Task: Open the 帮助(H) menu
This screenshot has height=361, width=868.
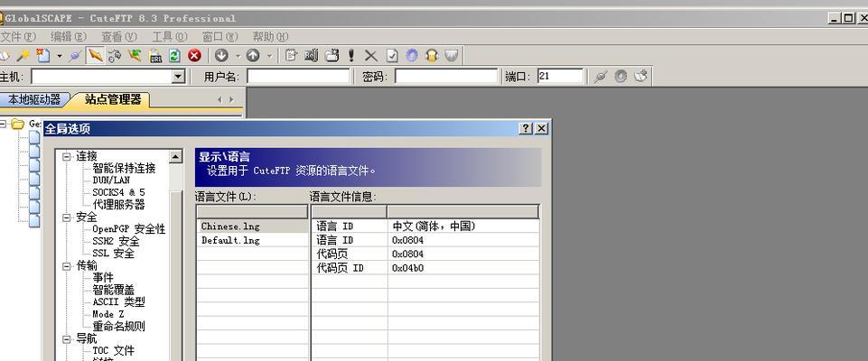Action: tap(271, 36)
